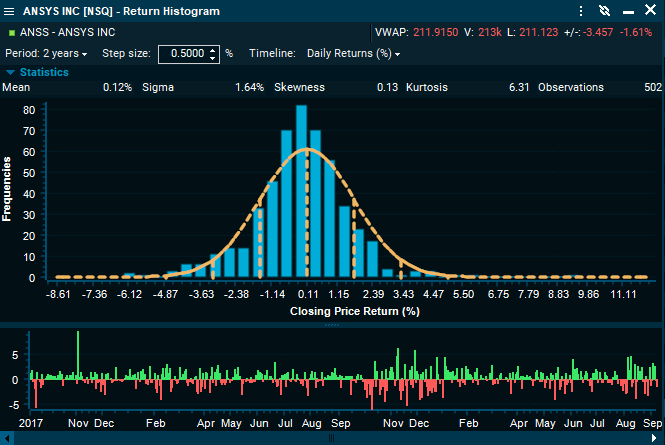Increase step size with up arrow
The image size is (665, 445).
point(213,49)
